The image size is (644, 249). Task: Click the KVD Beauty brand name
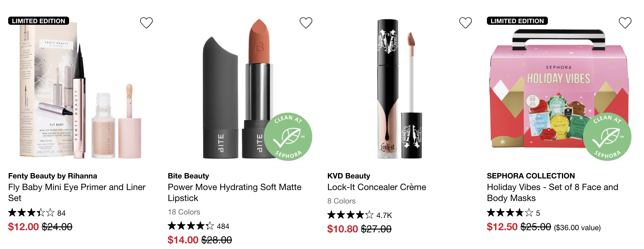coord(349,176)
